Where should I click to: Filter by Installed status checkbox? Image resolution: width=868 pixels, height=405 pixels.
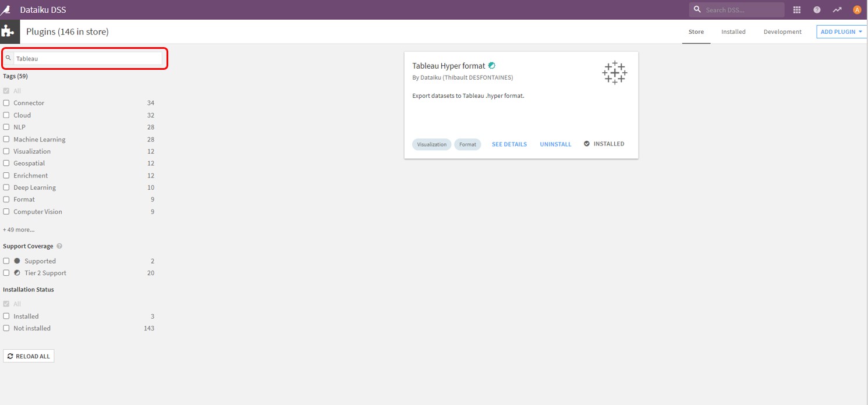point(6,317)
